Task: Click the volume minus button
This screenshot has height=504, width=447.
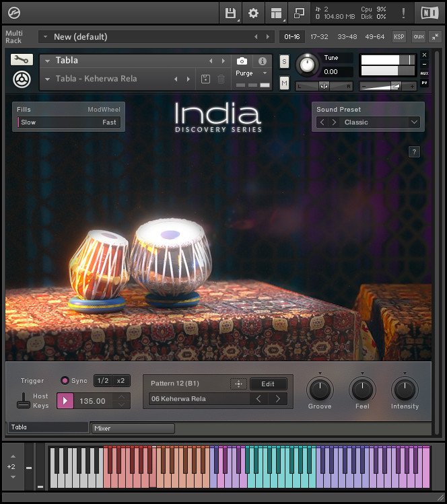Action: pyautogui.click(x=364, y=86)
